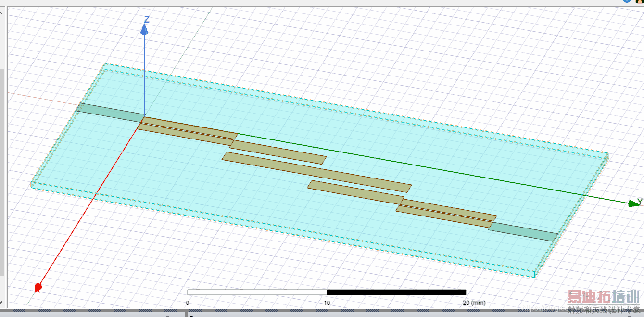Image resolution: width=644 pixels, height=317 pixels.
Task: Select the coupled-line strip pair nearest the origin
Action: [x=188, y=131]
